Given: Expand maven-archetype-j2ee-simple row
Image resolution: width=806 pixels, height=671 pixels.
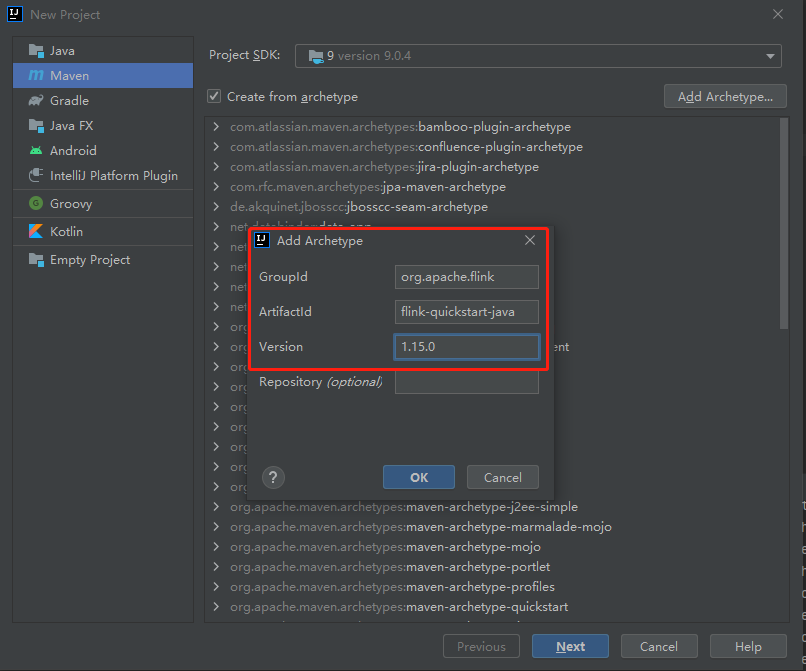Looking at the screenshot, I should coord(216,507).
